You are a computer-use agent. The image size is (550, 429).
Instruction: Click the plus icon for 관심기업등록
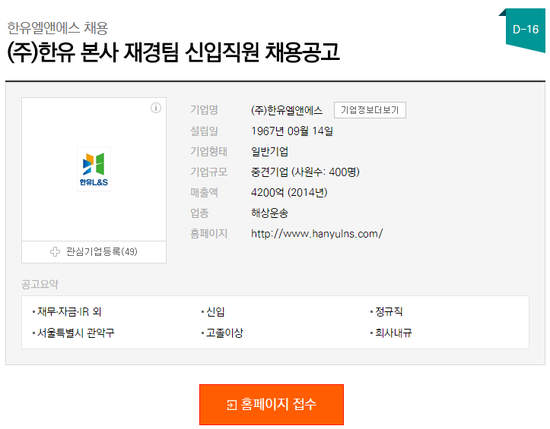pos(55,252)
